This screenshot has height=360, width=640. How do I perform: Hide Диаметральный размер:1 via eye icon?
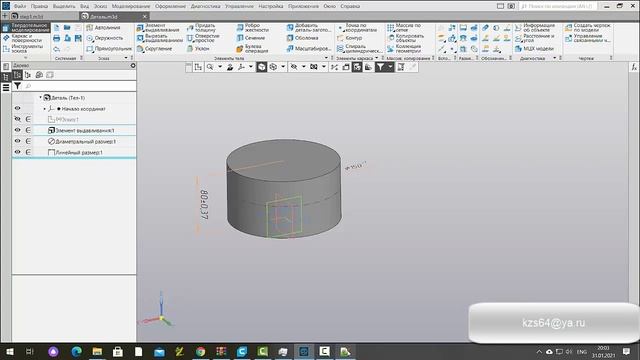18,141
